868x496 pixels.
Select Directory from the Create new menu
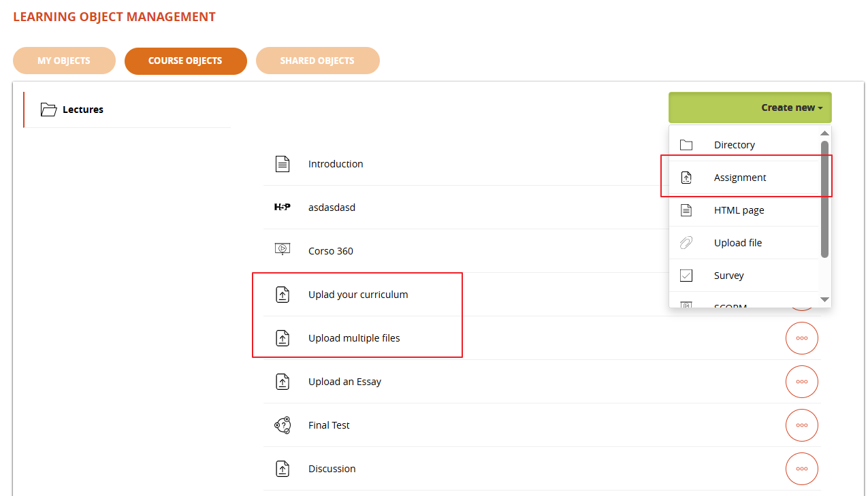[x=734, y=145]
